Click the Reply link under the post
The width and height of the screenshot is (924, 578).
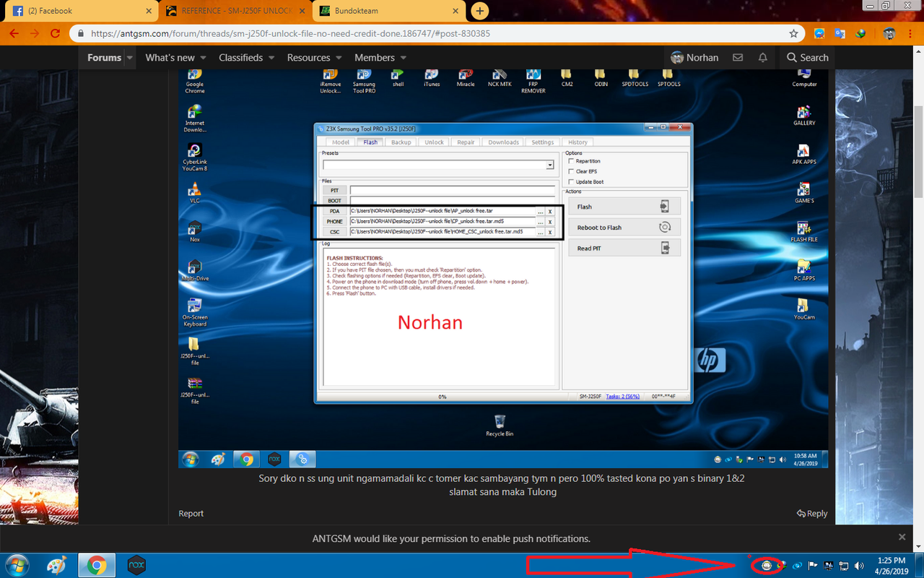point(811,513)
